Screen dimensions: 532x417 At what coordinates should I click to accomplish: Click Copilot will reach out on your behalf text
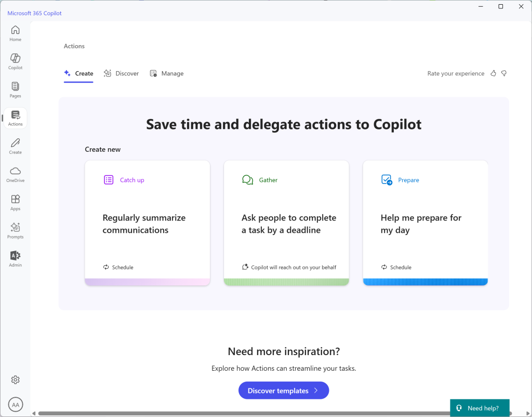tap(294, 267)
